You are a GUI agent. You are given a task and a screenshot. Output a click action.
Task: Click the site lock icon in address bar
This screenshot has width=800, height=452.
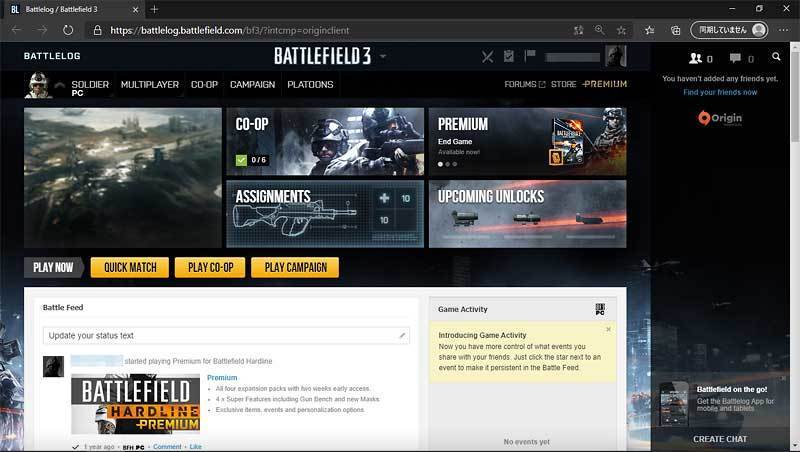(97, 31)
